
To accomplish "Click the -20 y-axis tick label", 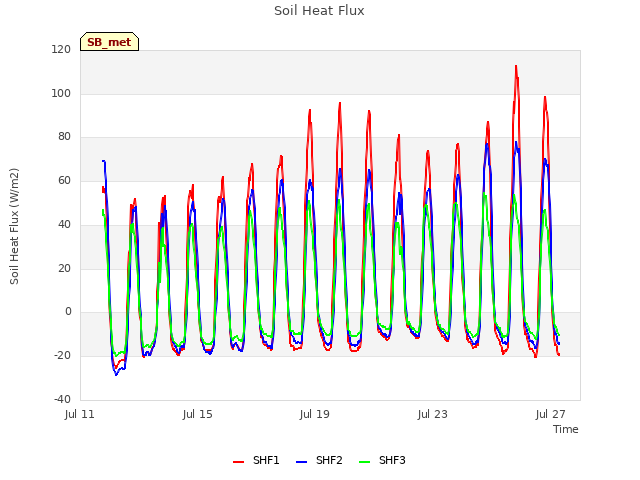I will click(62, 355).
